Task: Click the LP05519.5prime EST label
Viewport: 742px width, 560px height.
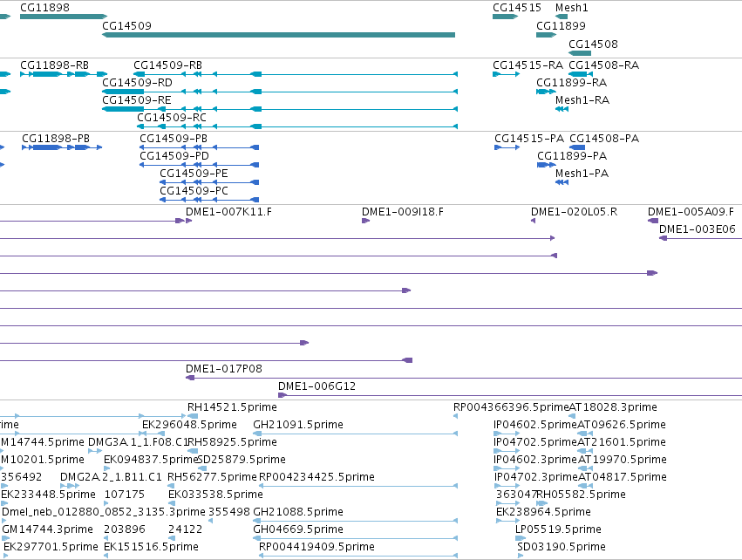Action: coord(558,529)
